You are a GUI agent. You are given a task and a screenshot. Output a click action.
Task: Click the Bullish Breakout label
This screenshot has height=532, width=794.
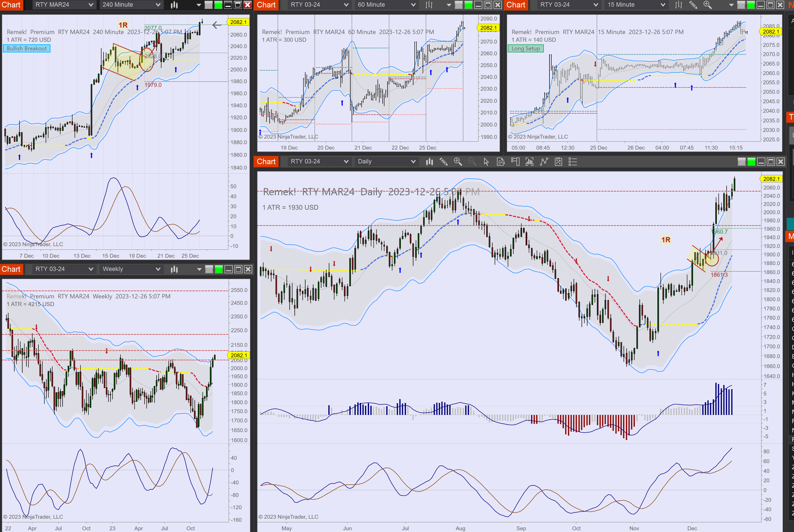tap(27, 49)
